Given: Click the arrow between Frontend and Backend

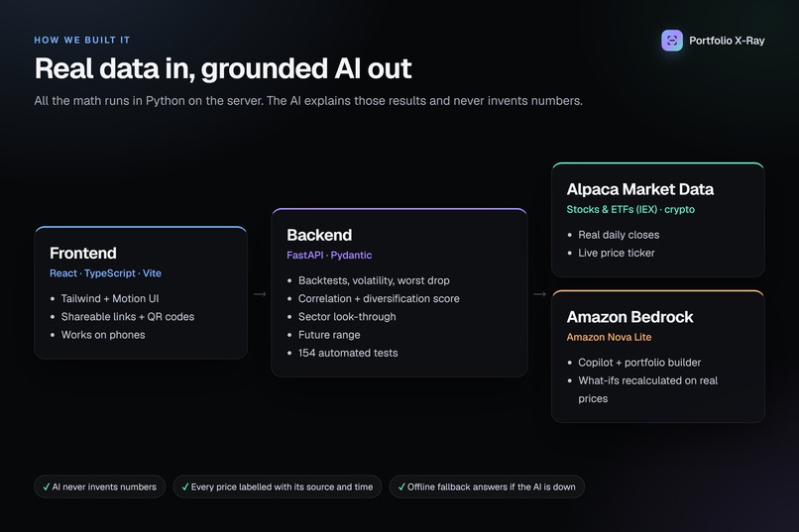Looking at the screenshot, I should pos(260,294).
